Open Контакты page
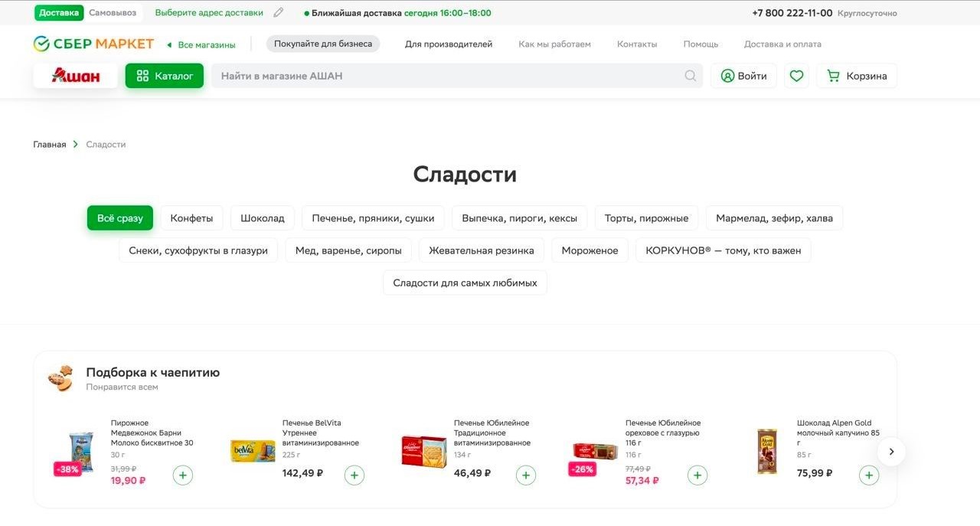The image size is (980, 526). [x=637, y=44]
